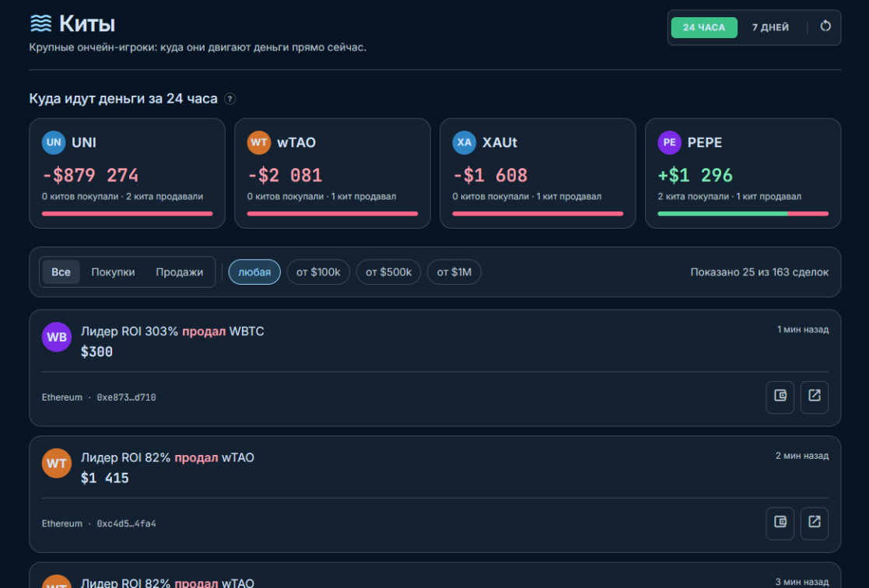The height and width of the screenshot is (588, 869).
Task: Click WT avatar of the $1 415 trade
Action: tap(57, 464)
